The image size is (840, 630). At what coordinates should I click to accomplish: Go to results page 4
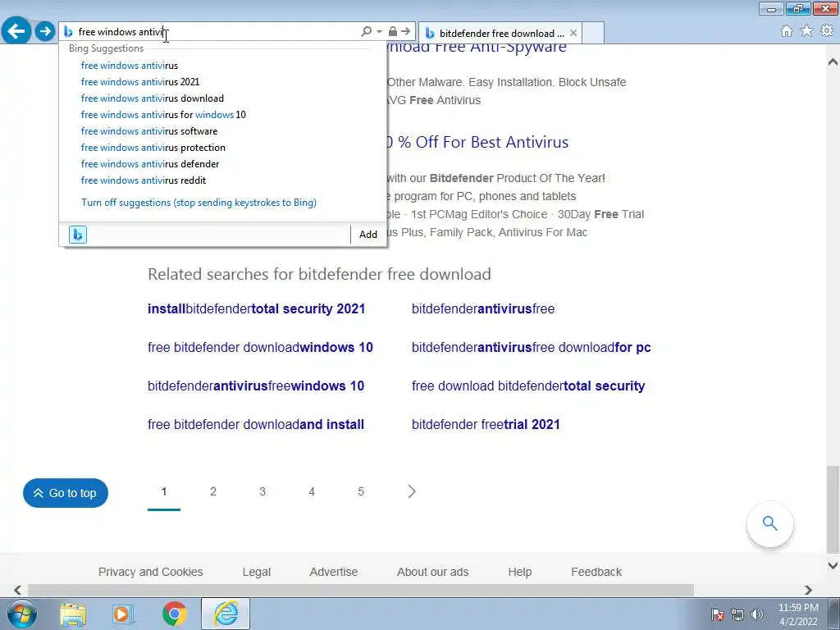[x=312, y=492]
